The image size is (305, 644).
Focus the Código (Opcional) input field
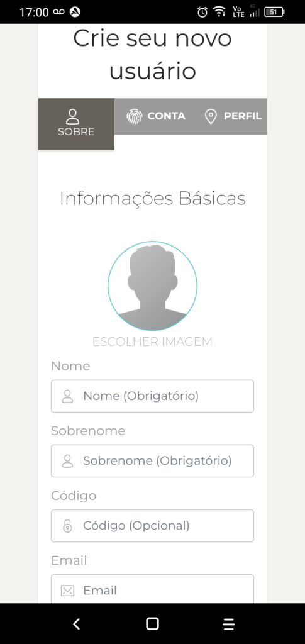pos(152,526)
